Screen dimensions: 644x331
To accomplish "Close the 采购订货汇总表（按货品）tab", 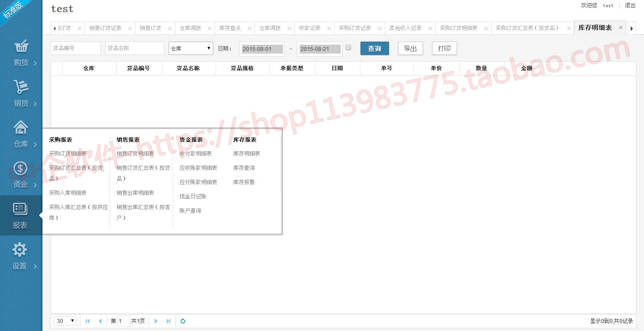I will (569, 28).
